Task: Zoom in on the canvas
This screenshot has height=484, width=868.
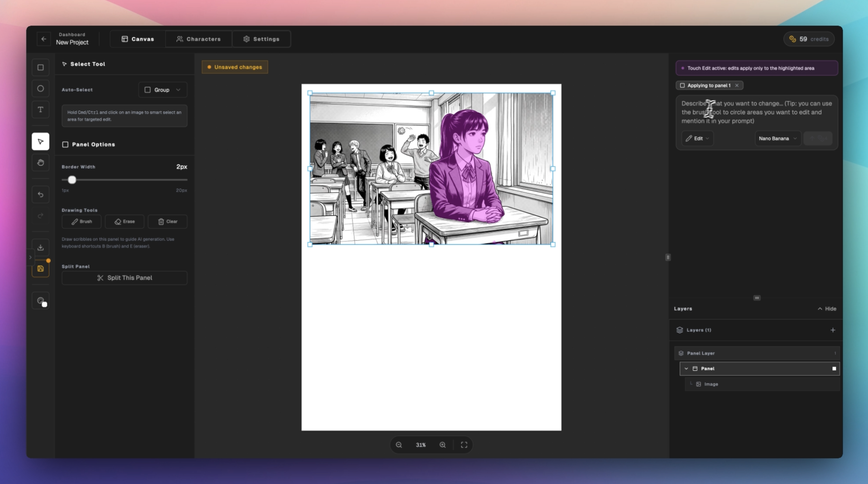Action: 442,445
